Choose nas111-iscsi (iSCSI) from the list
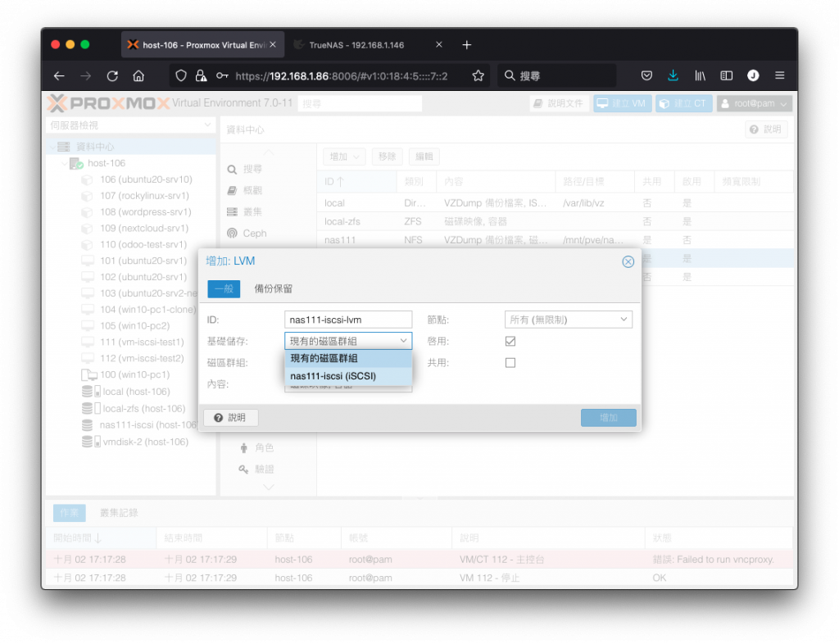 [348, 376]
